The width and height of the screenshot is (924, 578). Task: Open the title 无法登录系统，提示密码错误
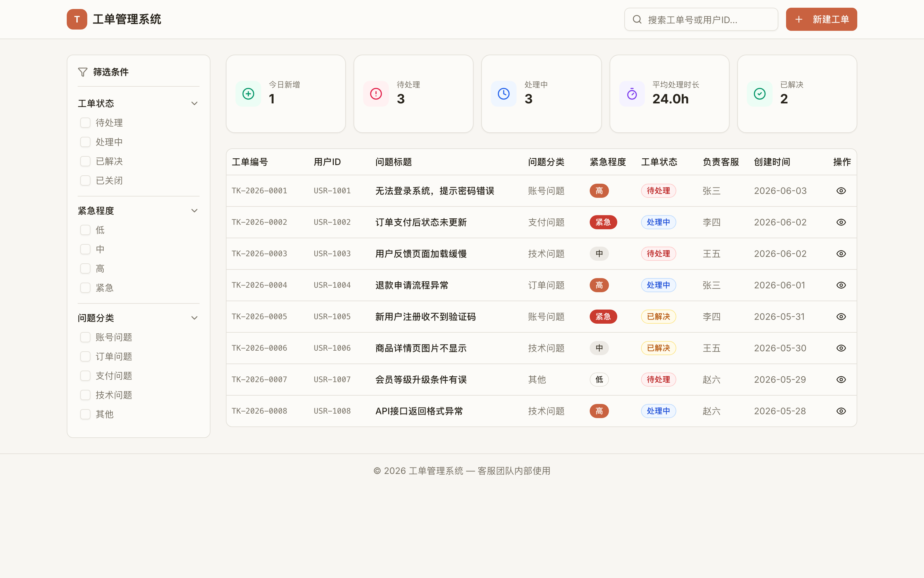click(x=435, y=191)
